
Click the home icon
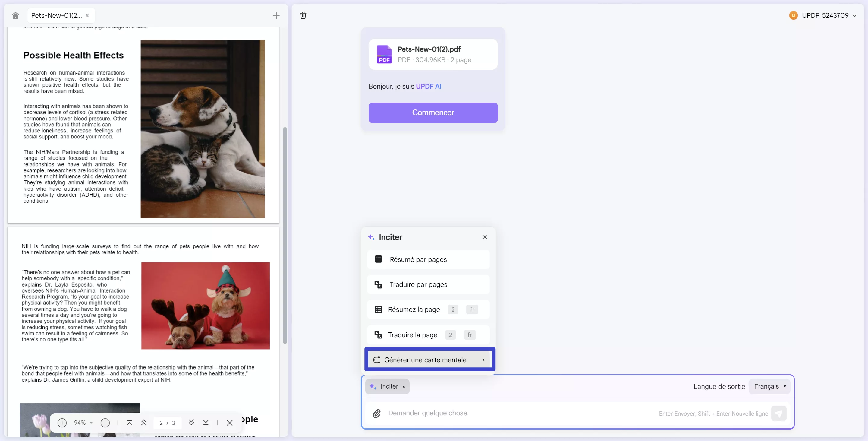(x=15, y=15)
